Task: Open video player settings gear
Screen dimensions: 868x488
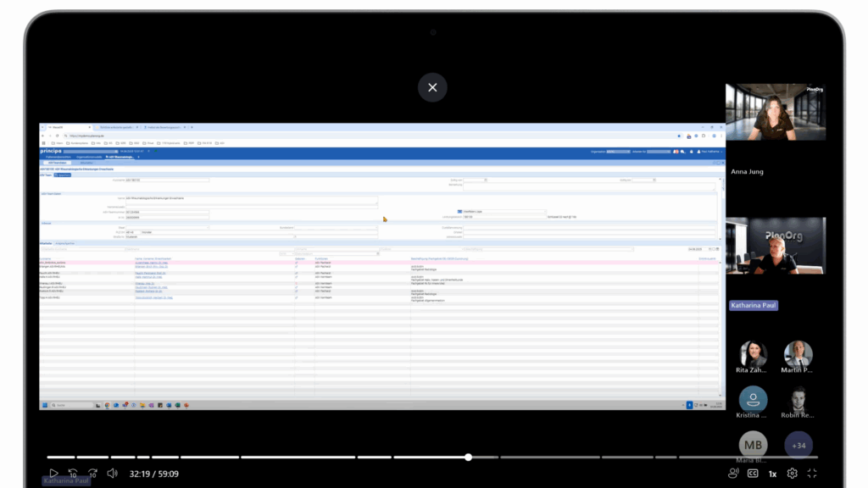Action: point(793,474)
